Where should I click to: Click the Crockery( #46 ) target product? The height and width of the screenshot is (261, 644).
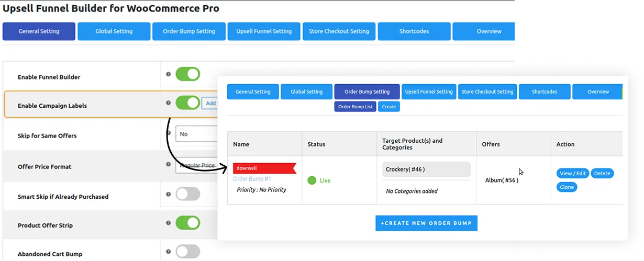coord(426,169)
